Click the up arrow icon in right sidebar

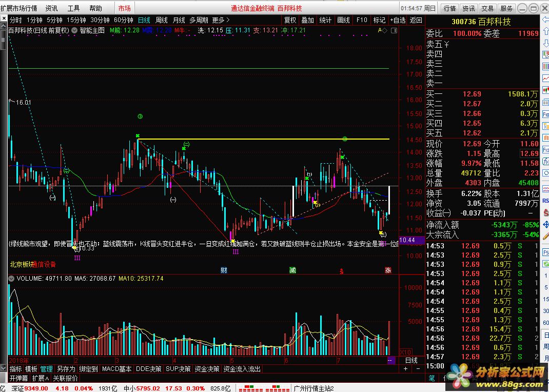(545, 32)
